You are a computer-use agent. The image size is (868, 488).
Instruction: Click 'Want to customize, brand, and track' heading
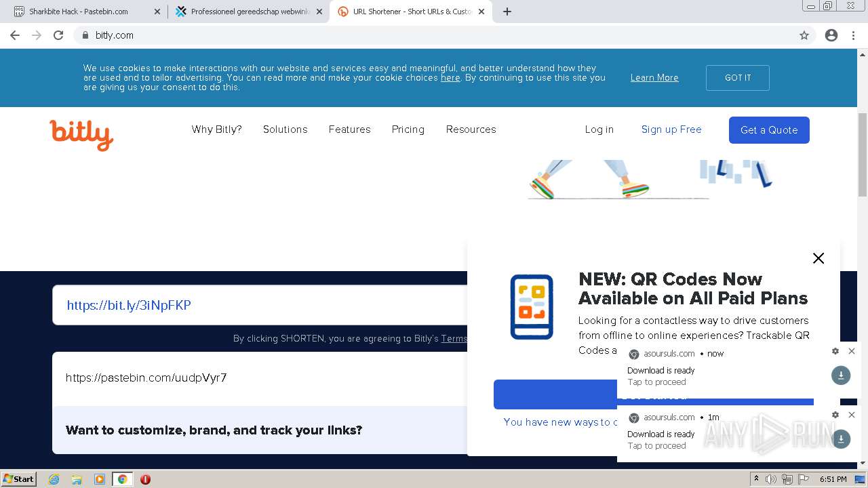[x=214, y=430]
